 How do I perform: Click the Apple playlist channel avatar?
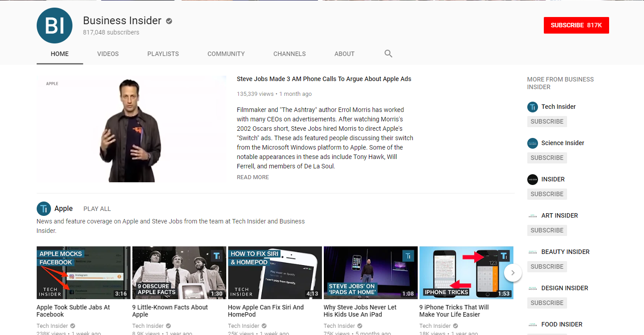point(43,208)
